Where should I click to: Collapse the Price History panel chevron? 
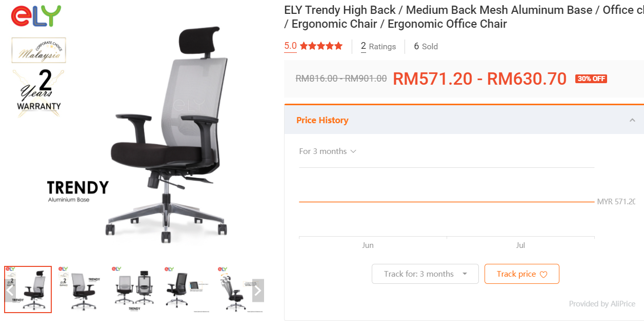click(x=632, y=120)
